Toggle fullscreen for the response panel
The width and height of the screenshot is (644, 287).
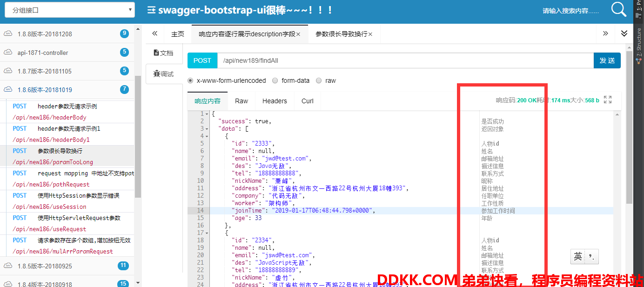(x=608, y=100)
